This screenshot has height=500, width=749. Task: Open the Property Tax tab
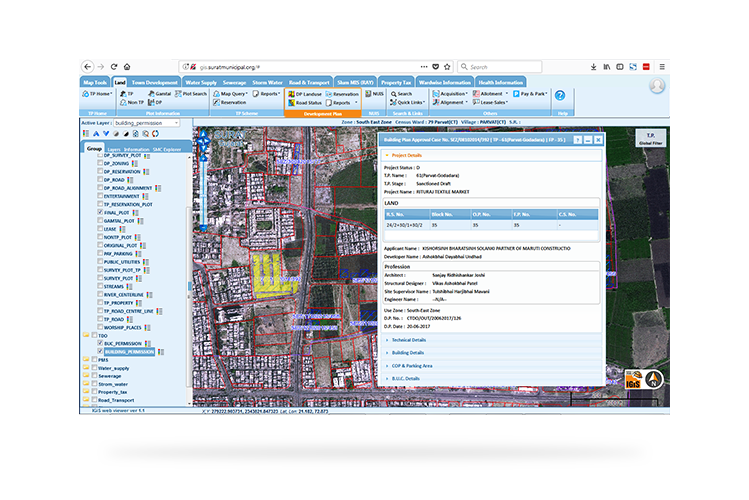tap(396, 82)
